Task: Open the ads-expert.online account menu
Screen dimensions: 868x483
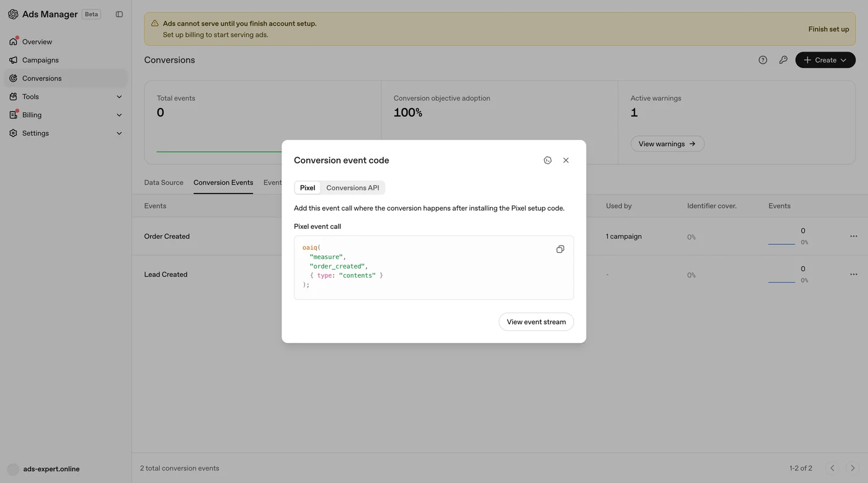Action: (x=44, y=469)
